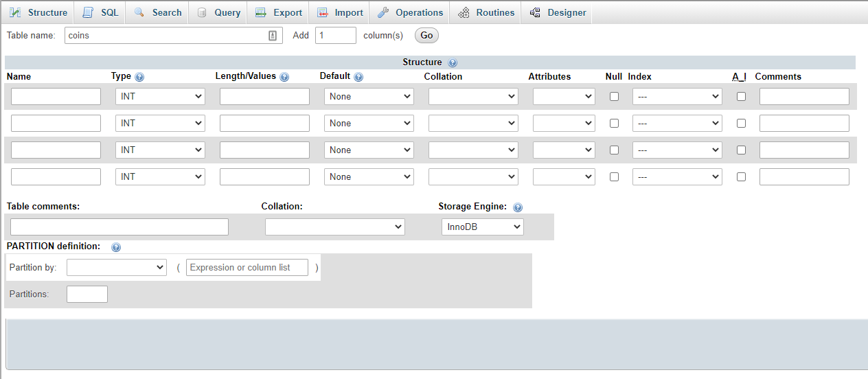Click the Expression or column list field
This screenshot has width=868, height=379.
point(247,268)
